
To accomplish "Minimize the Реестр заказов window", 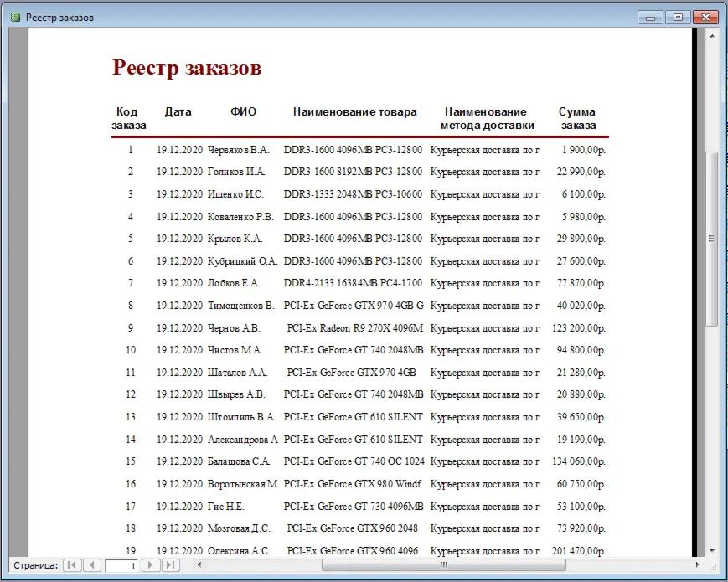I will 650,17.
